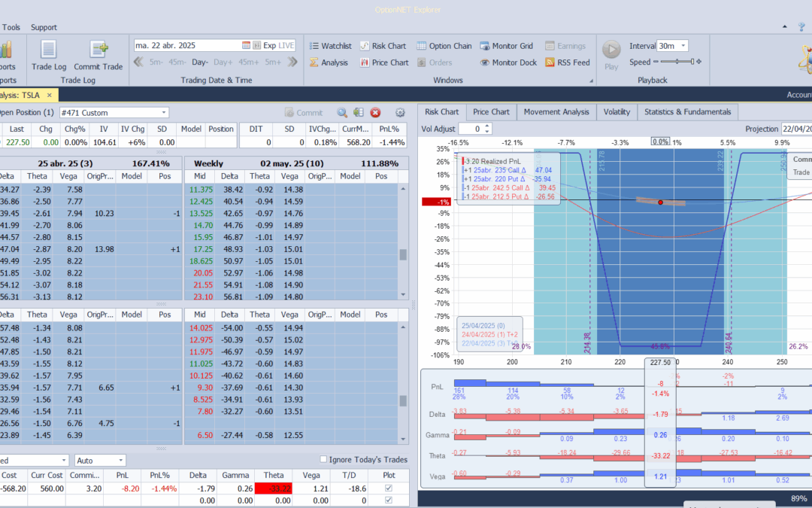Click the green sheet icon beside the magnifier
Image resolution: width=812 pixels, height=508 pixels.
click(359, 112)
